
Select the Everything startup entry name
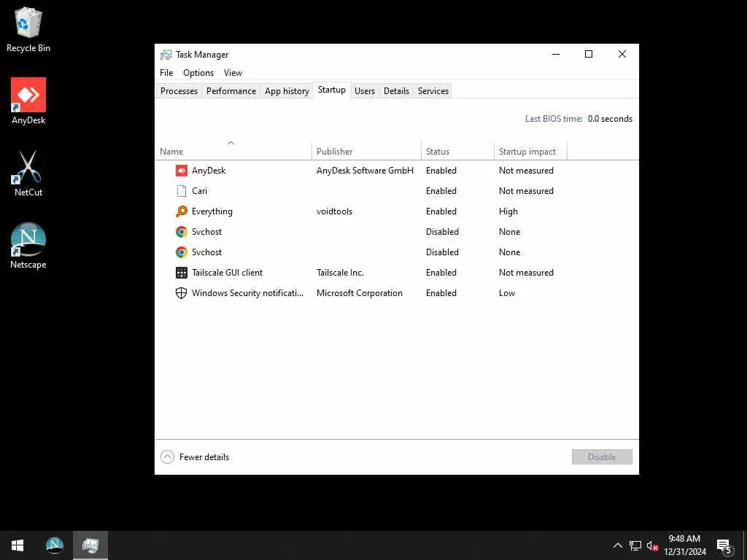click(212, 211)
